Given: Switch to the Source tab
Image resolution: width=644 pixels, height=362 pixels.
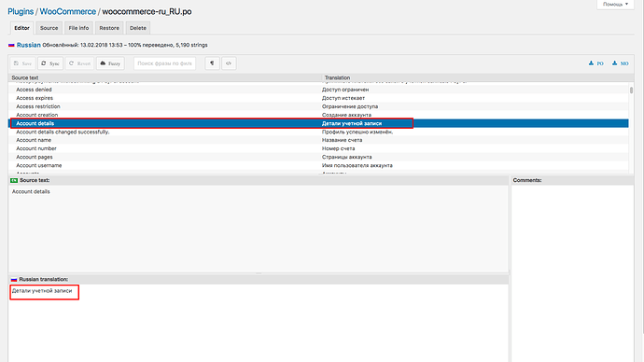Looking at the screenshot, I should pyautogui.click(x=49, y=28).
